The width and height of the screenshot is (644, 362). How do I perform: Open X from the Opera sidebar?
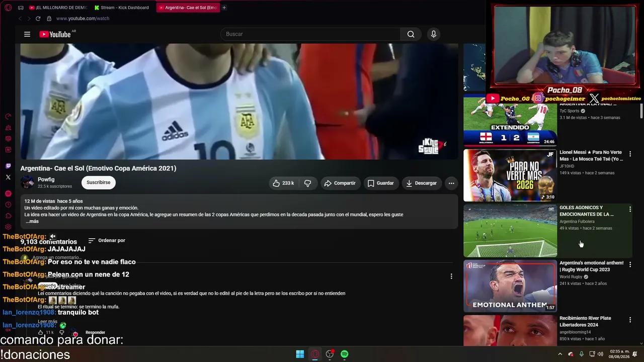pos(8,177)
